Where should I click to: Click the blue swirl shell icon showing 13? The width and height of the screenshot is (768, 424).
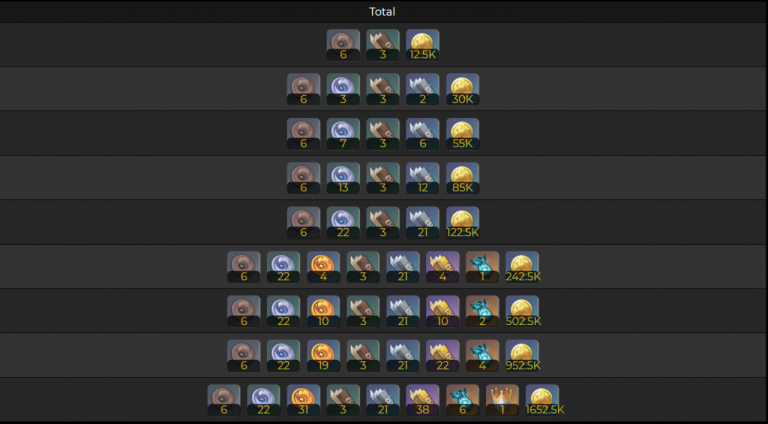343,178
